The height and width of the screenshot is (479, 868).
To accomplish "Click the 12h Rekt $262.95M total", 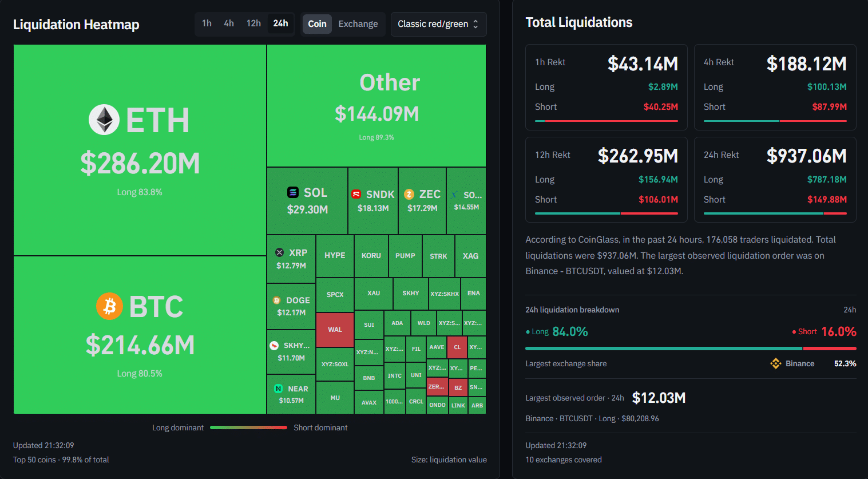I will tap(638, 156).
